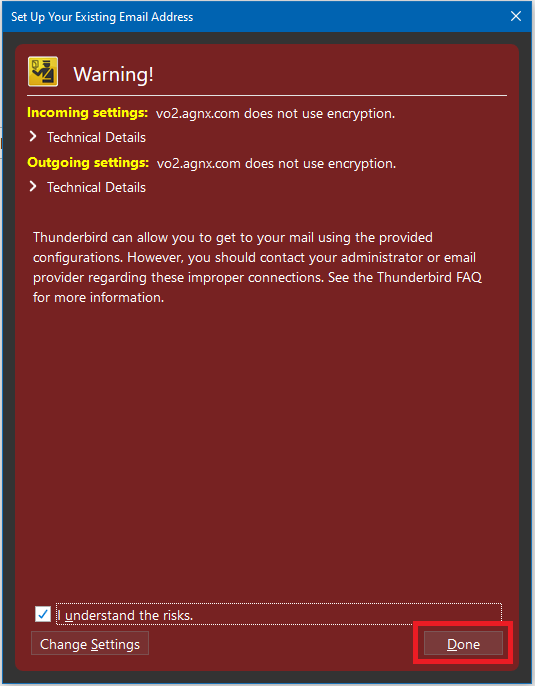Select the yellow "Incoming settings:" label
The image size is (535, 686).
point(87,113)
